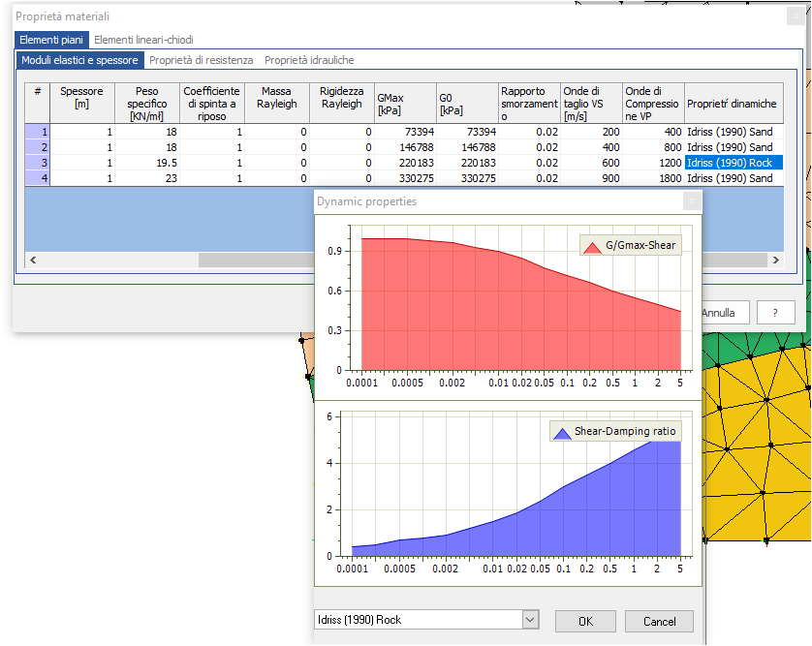Select row header 1
This screenshot has height=646, width=812.
37,132
